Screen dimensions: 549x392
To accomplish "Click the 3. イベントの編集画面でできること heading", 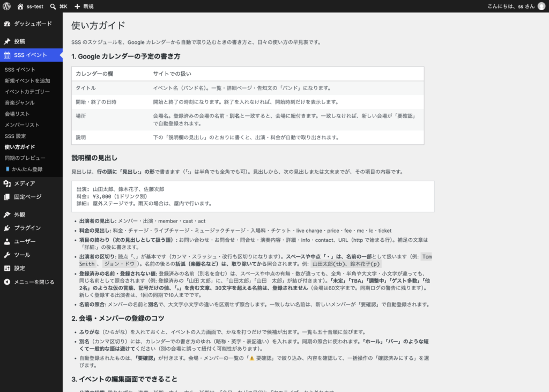I will pyautogui.click(x=124, y=379).
